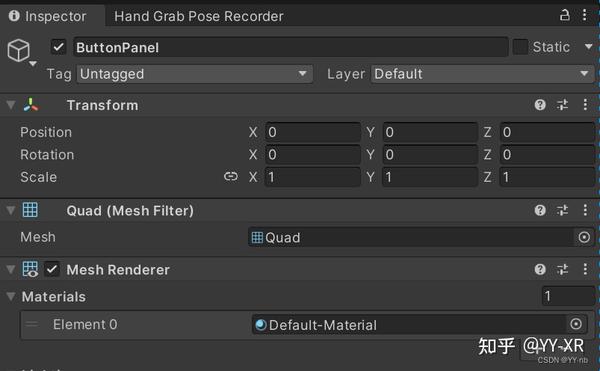Open material picker for Element 0

(576, 324)
